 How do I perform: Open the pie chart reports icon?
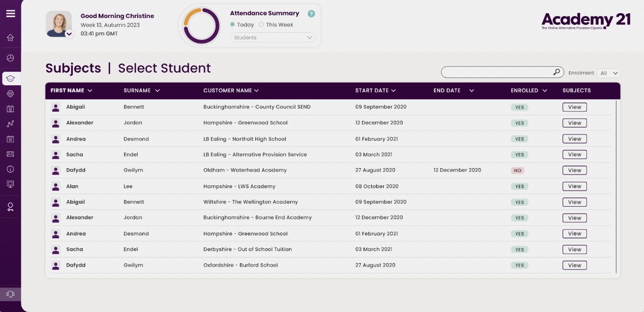click(x=10, y=58)
